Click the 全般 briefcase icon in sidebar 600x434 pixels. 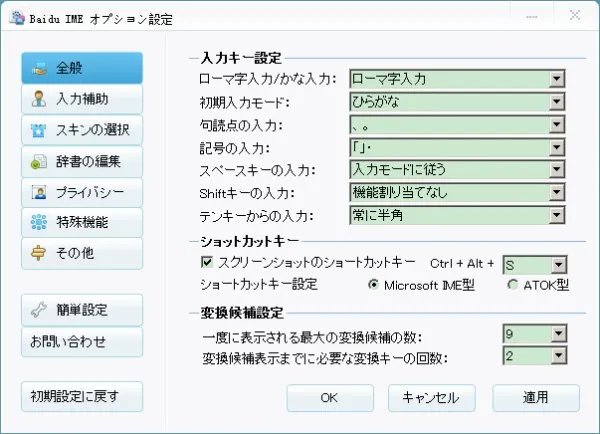click(x=39, y=69)
